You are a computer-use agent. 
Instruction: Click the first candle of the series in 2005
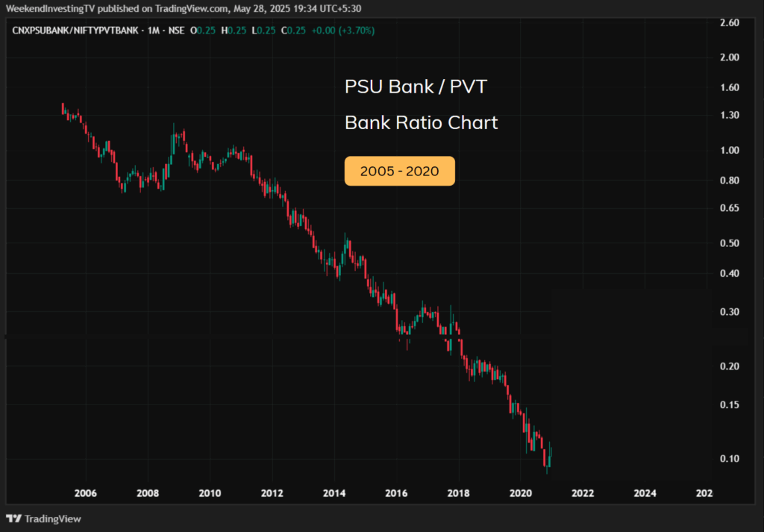[63, 109]
